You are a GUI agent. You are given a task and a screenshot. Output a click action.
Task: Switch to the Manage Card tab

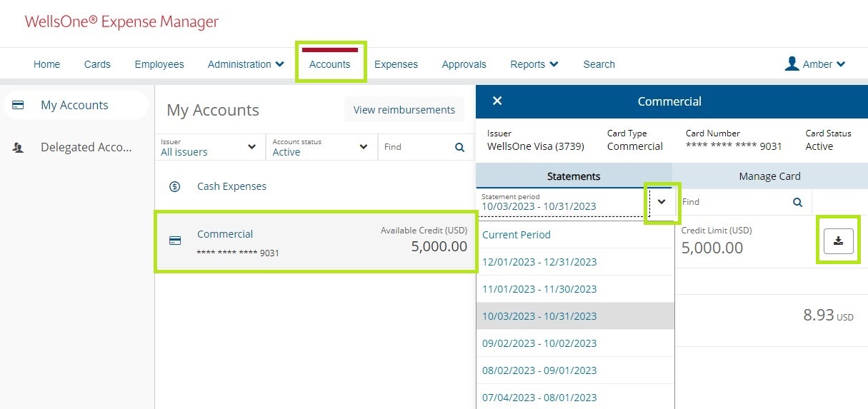[769, 176]
